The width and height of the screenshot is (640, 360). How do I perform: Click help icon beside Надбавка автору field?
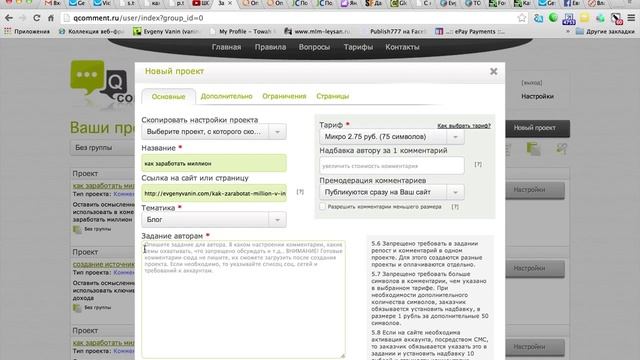478,164
